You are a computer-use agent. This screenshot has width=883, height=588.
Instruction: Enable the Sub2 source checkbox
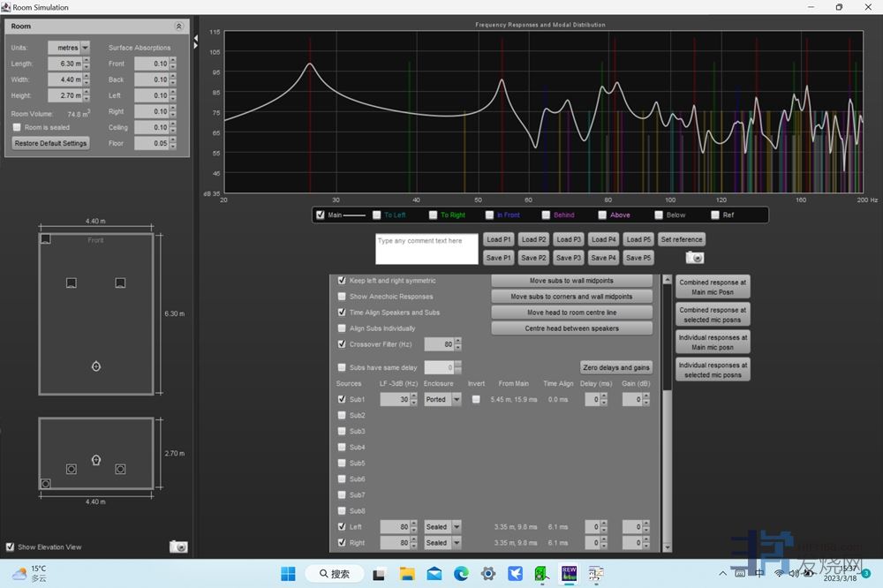[x=343, y=415]
